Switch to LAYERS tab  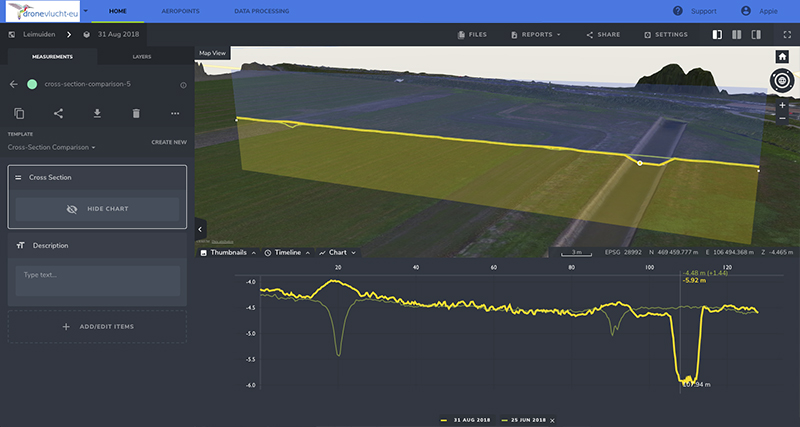click(142, 57)
